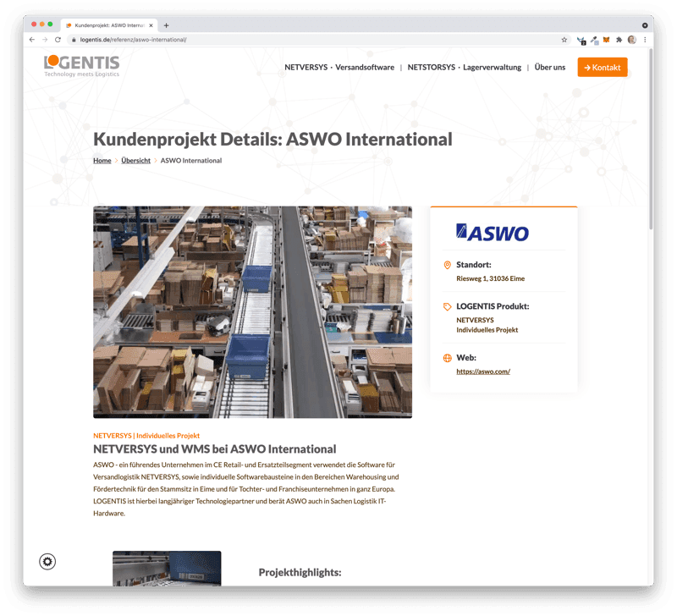Open the https://aswo.com/ link
This screenshot has width=677, height=616.
pos(483,371)
